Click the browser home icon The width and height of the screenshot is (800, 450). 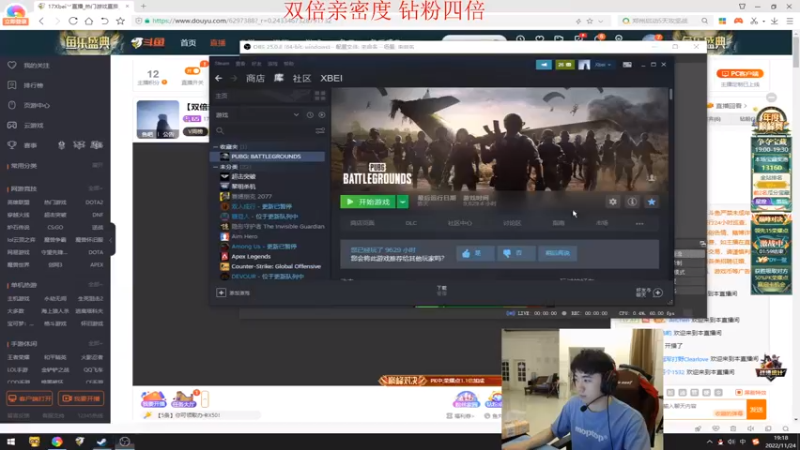pos(89,21)
